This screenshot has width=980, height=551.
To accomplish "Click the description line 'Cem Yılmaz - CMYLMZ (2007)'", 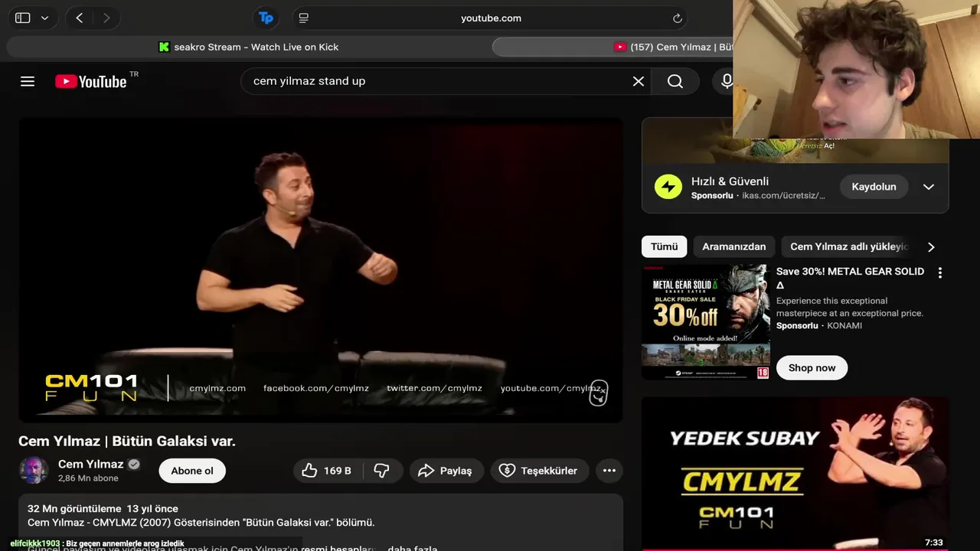I will point(201,523).
